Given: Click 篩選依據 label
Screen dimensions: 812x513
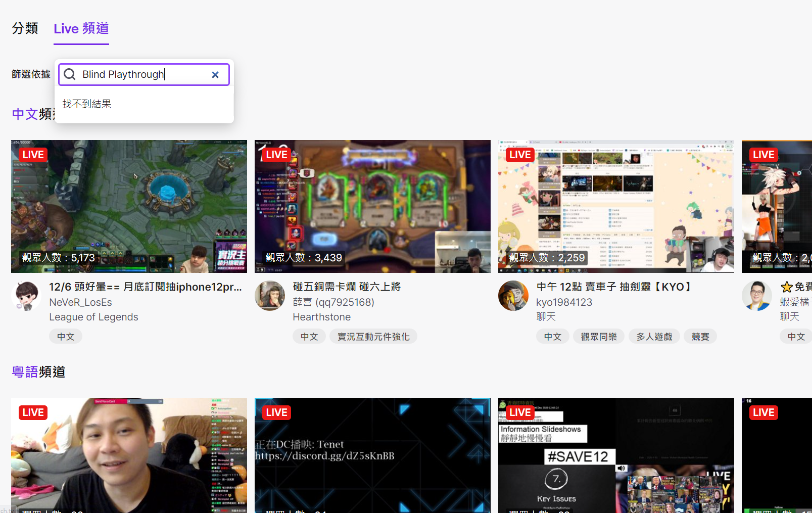Looking at the screenshot, I should (31, 74).
